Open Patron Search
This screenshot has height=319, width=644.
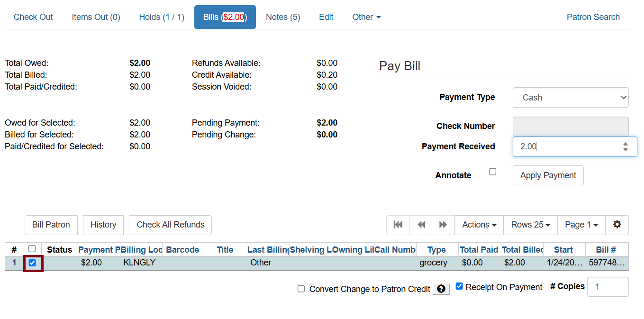click(593, 17)
